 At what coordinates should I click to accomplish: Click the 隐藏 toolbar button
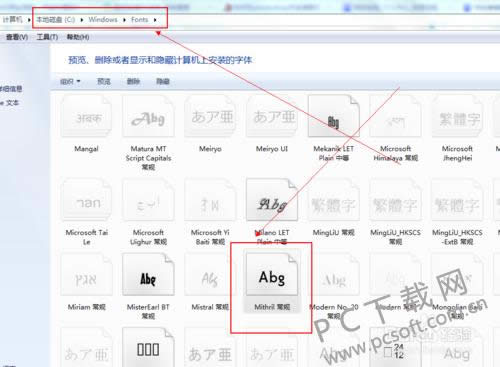click(x=163, y=81)
